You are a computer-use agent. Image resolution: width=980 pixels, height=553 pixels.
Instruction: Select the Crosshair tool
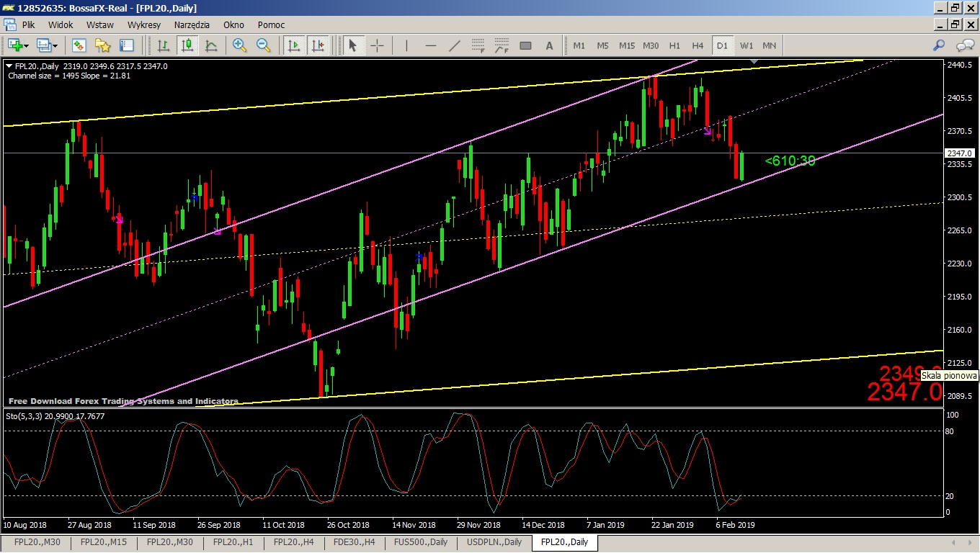[377, 45]
